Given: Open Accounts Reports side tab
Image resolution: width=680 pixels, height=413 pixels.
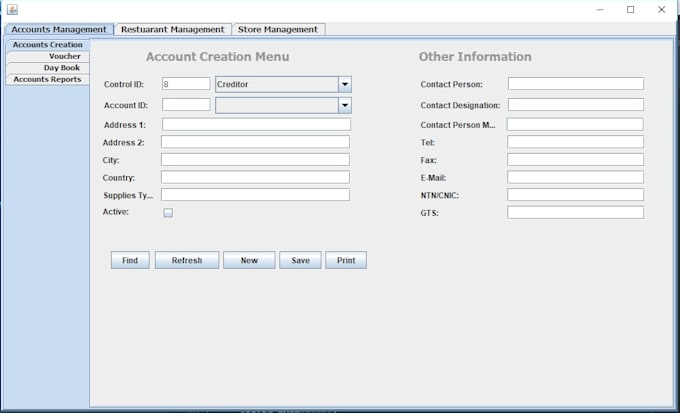Looking at the screenshot, I should click(x=48, y=79).
